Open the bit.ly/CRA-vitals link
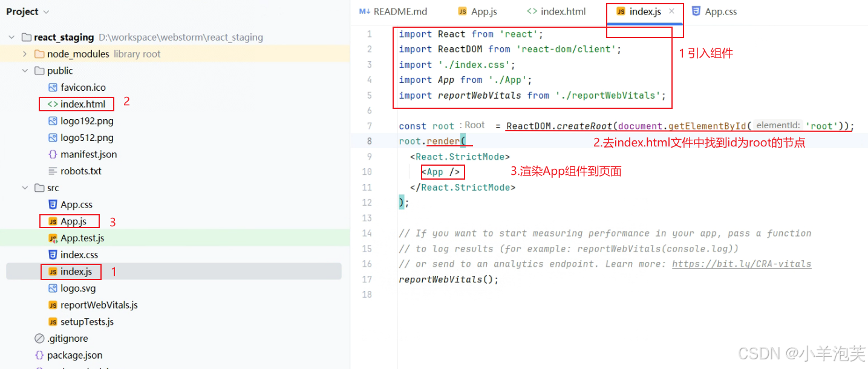The image size is (868, 369). pyautogui.click(x=742, y=264)
